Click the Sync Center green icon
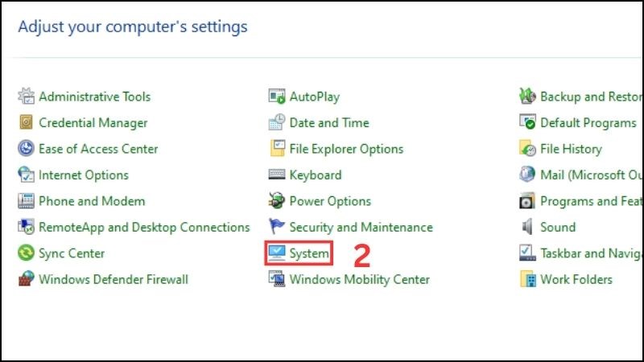 click(x=27, y=253)
